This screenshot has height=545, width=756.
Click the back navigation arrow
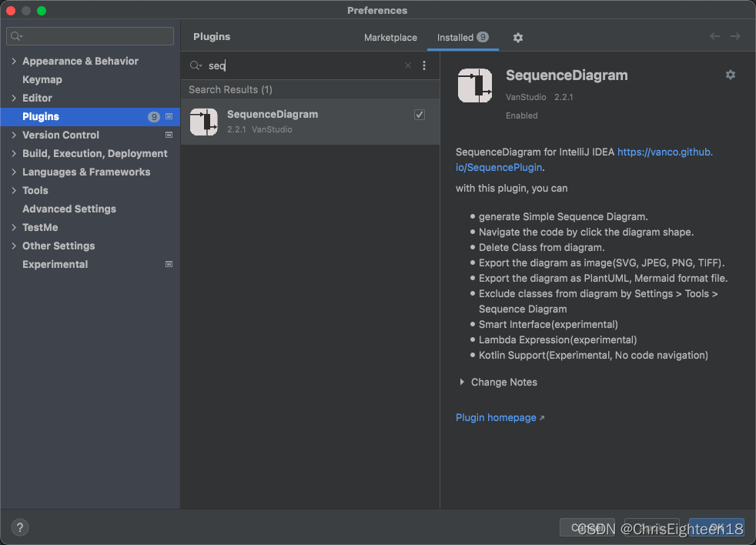pyautogui.click(x=714, y=35)
